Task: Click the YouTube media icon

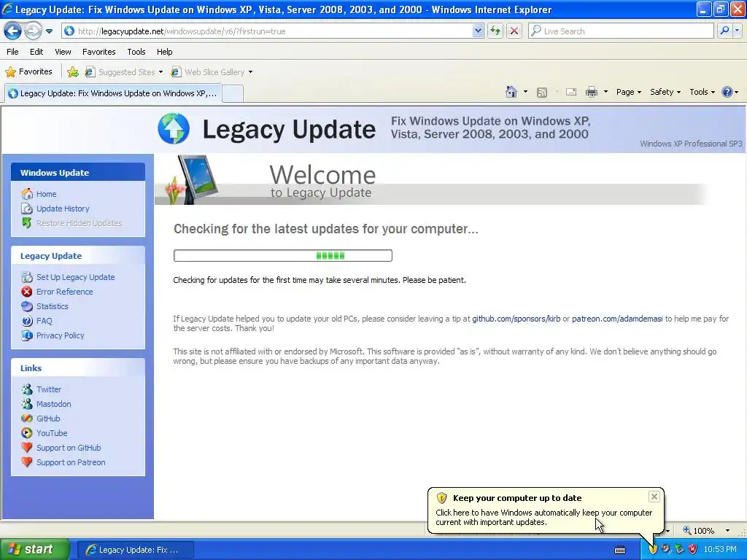Action: coord(27,433)
